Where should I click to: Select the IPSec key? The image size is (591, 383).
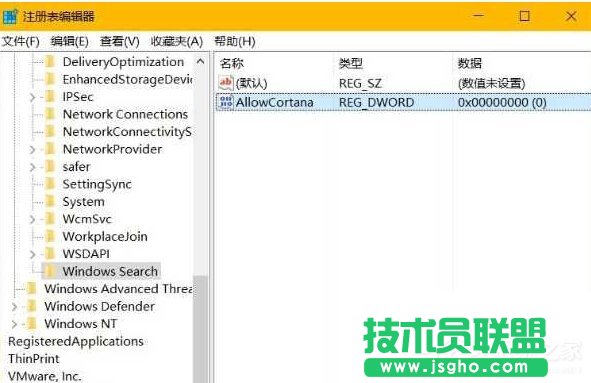click(x=78, y=97)
